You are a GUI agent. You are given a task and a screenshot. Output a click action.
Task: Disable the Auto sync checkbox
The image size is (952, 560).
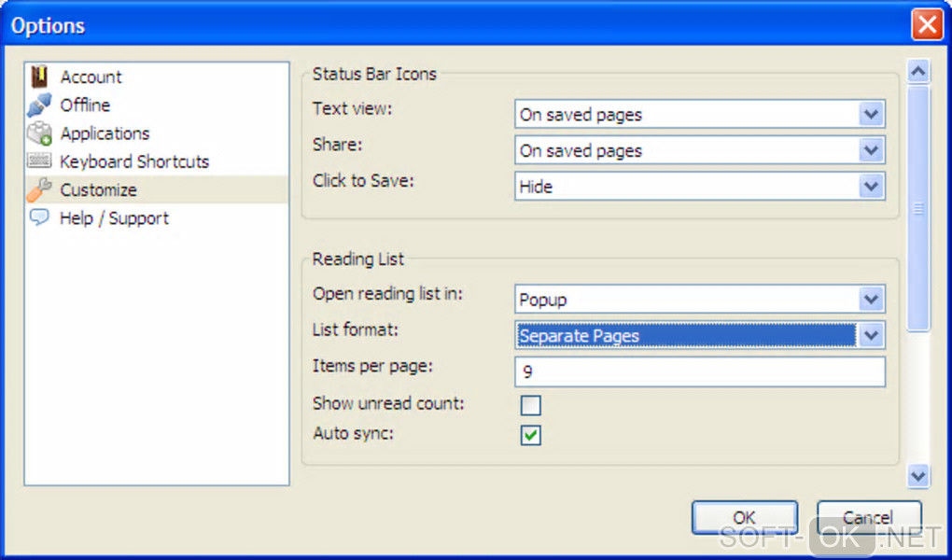point(530,435)
